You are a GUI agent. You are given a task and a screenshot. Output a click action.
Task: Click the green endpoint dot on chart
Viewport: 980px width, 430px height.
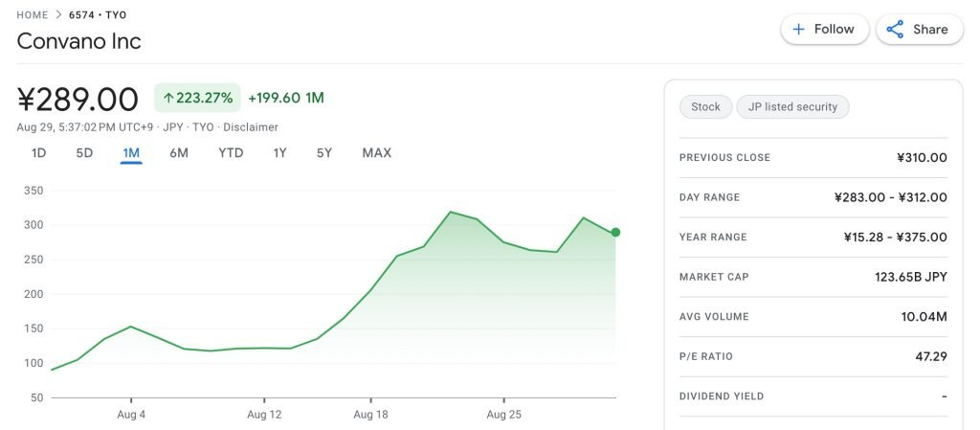pyautogui.click(x=615, y=233)
